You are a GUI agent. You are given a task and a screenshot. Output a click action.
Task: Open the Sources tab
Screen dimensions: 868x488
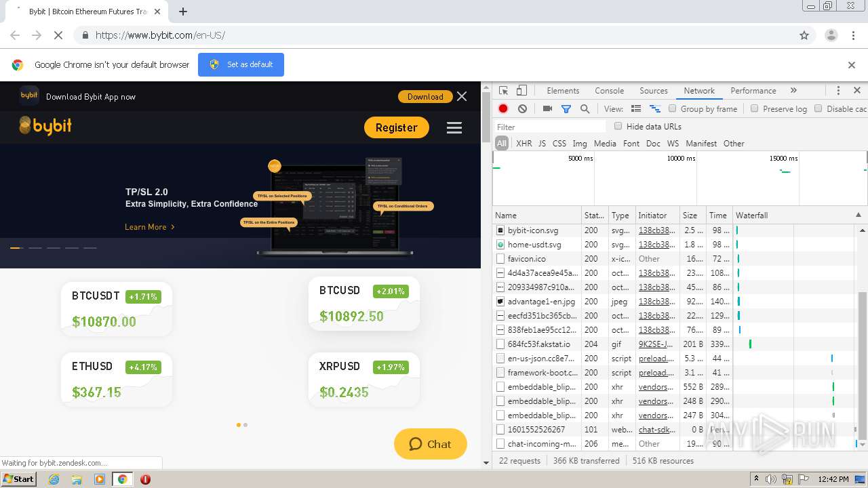[x=654, y=91]
